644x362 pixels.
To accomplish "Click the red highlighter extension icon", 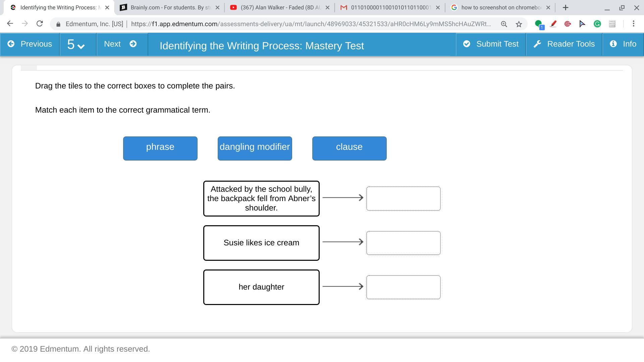I will (x=553, y=24).
